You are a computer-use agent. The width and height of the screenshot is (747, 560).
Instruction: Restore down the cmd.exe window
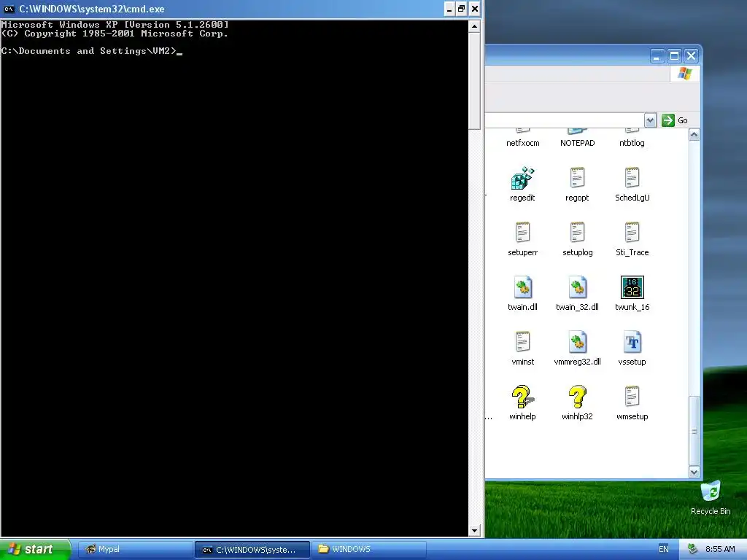pyautogui.click(x=461, y=9)
